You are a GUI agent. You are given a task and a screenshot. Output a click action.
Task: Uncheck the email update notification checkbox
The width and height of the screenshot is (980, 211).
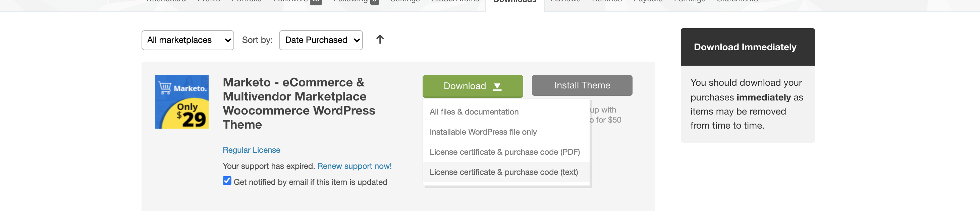click(x=227, y=181)
